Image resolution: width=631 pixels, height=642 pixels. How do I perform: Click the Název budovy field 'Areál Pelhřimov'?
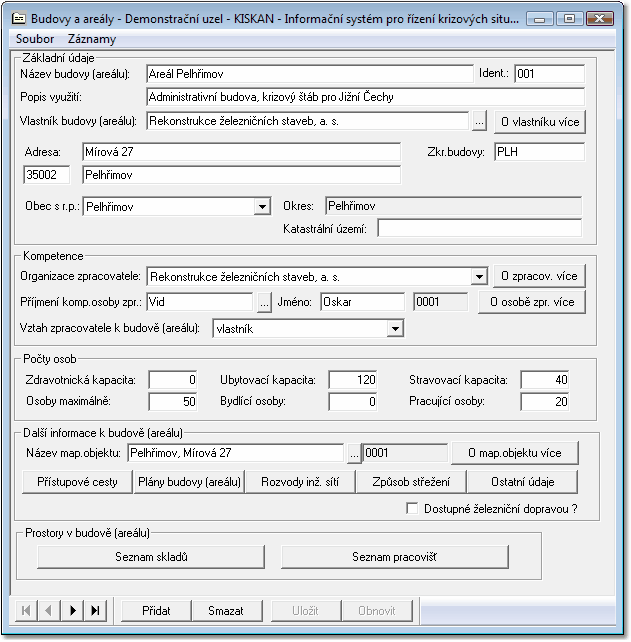(x=310, y=74)
